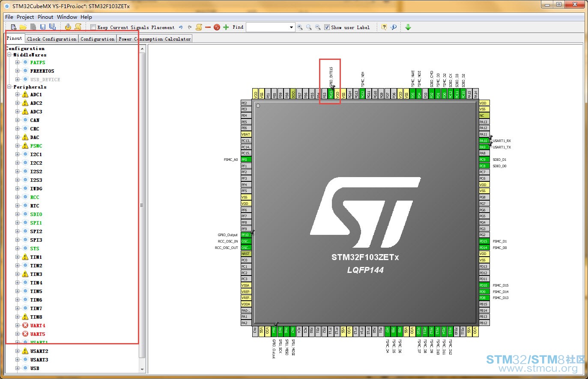588x379 pixels.
Task: Click the tree panel scrollbar up arrow
Action: pos(143,49)
